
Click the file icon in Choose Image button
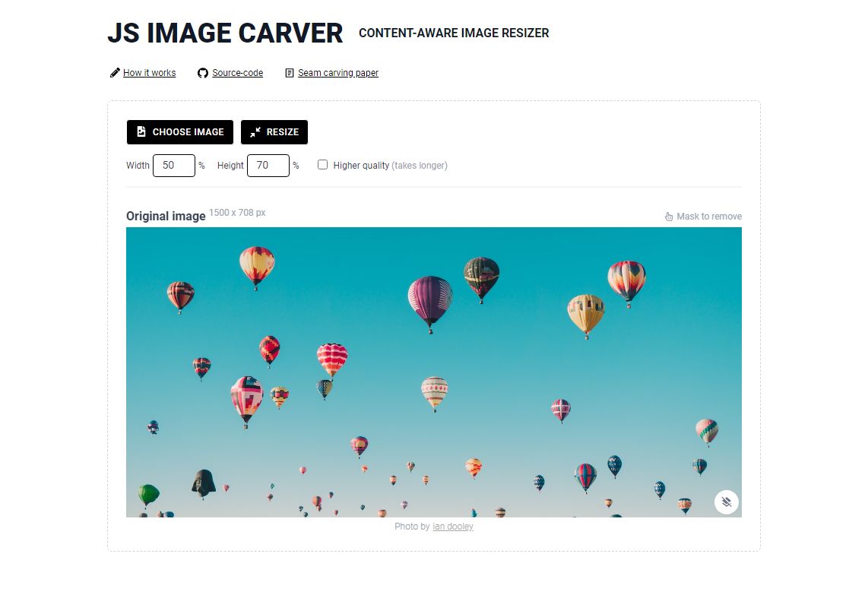[x=141, y=131]
